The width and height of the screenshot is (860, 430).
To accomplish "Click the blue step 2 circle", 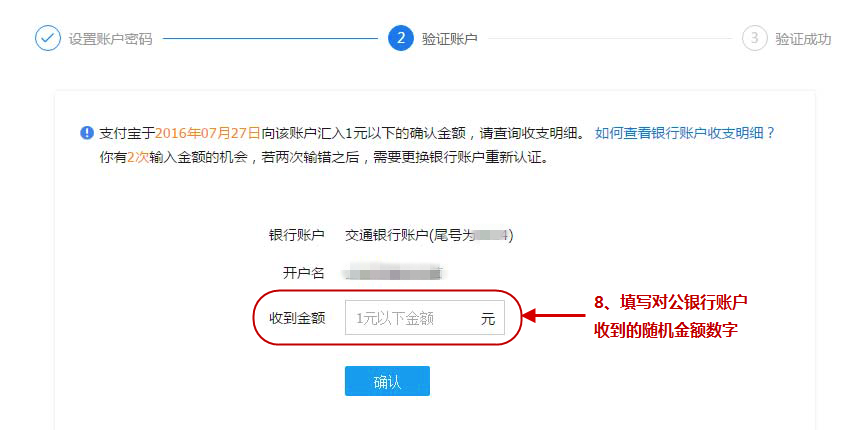I will point(401,38).
